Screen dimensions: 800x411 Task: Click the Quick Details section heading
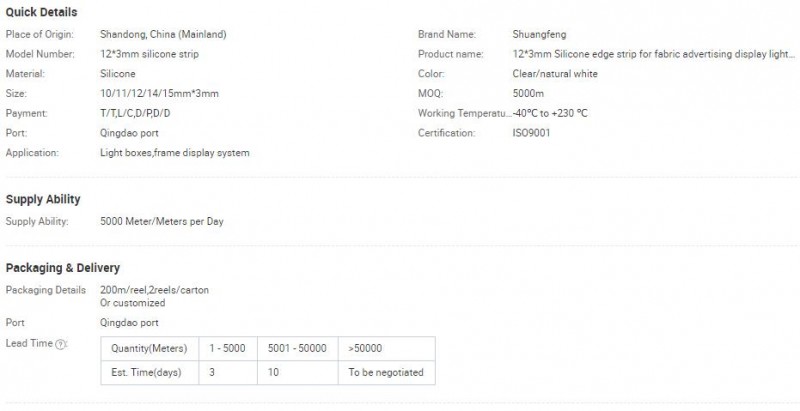tap(42, 12)
